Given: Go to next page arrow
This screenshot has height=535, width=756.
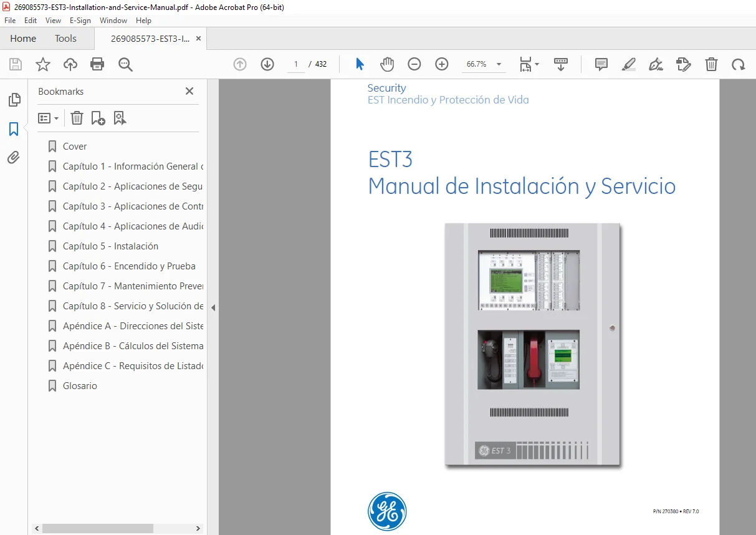Looking at the screenshot, I should (x=267, y=64).
